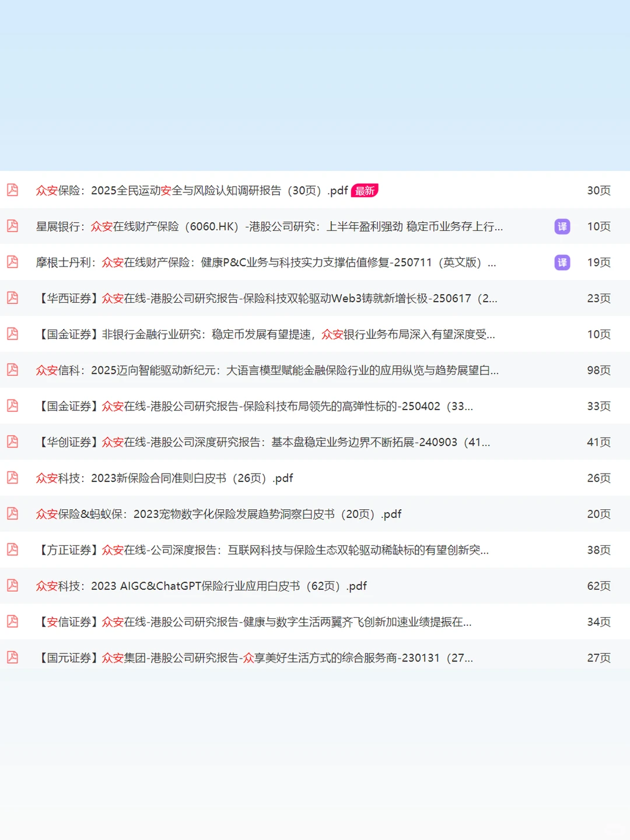This screenshot has width=630, height=840.
Task: Click translate badge on 星展银行 row
Action: tap(562, 226)
